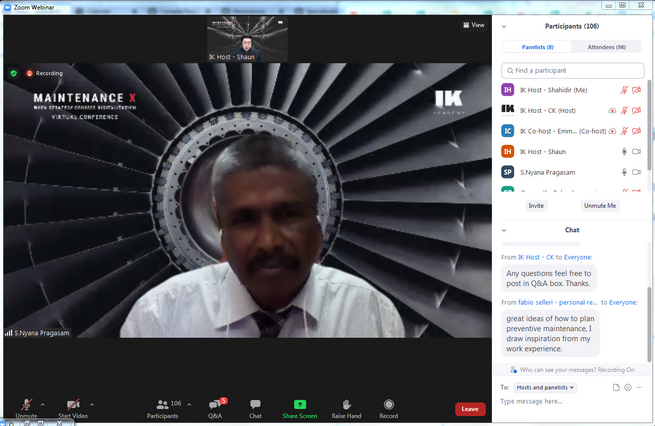Click the orange IH avatar of Shaun
The width and height of the screenshot is (655, 426).
tap(508, 151)
